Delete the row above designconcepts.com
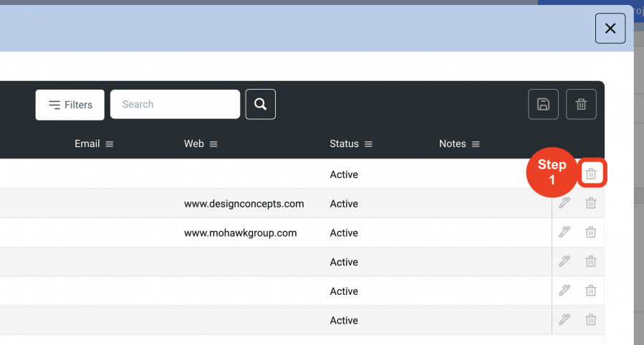 click(x=591, y=174)
